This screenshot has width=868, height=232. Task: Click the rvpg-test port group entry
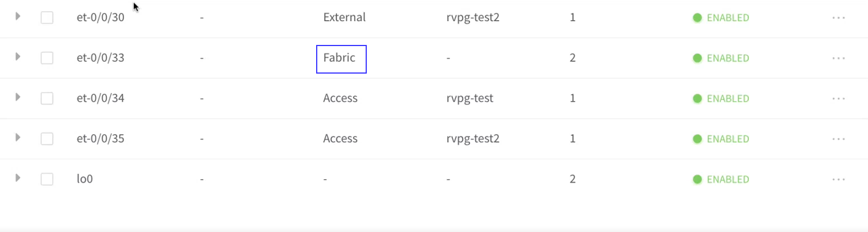point(469,98)
